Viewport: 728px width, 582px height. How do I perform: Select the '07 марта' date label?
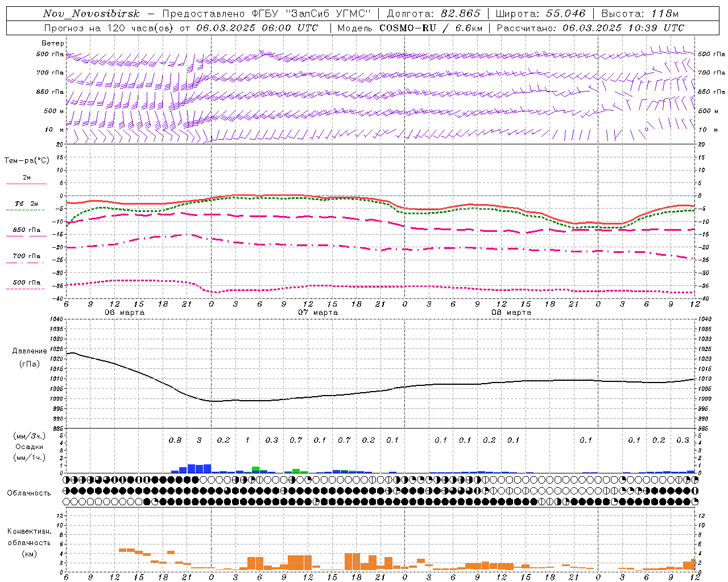(x=318, y=313)
